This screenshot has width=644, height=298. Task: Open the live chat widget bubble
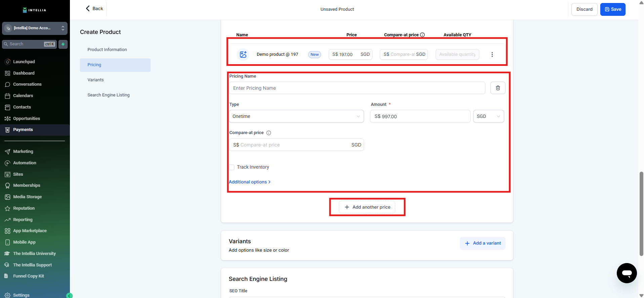pyautogui.click(x=627, y=273)
